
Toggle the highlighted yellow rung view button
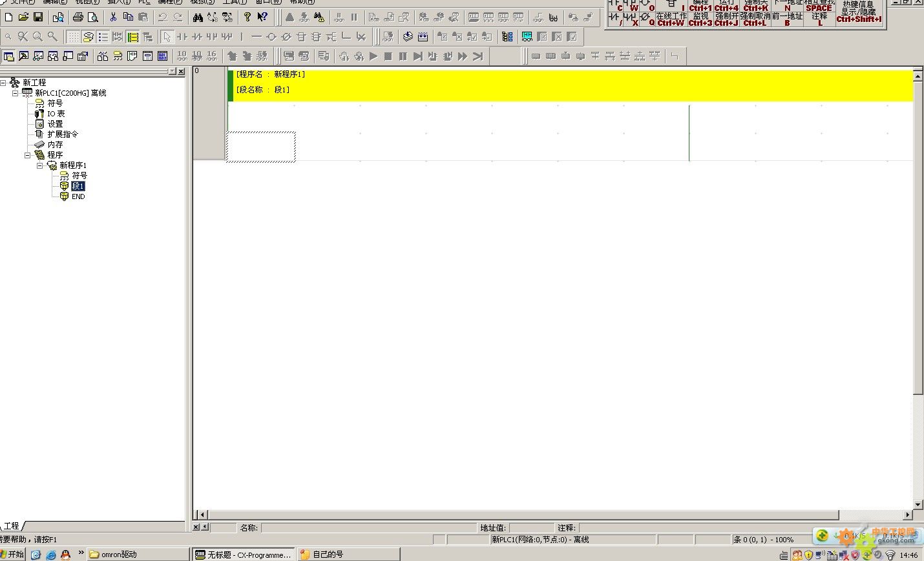click(133, 37)
